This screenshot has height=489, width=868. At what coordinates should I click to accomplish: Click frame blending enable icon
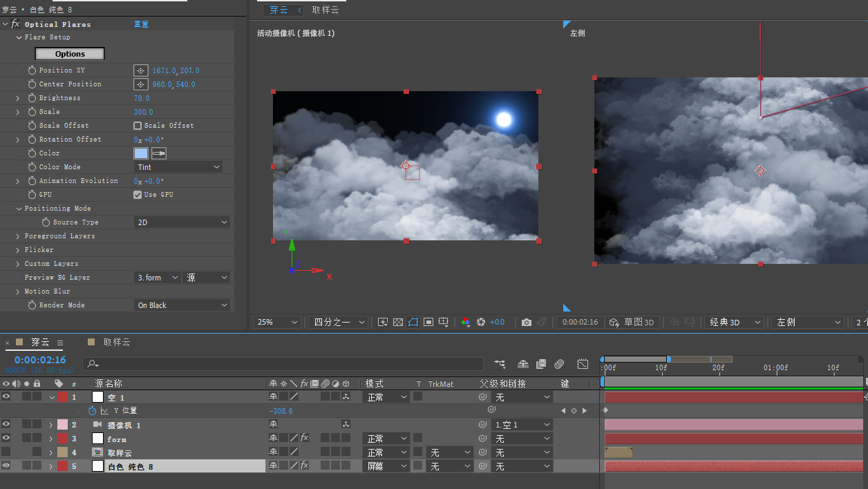tap(540, 364)
